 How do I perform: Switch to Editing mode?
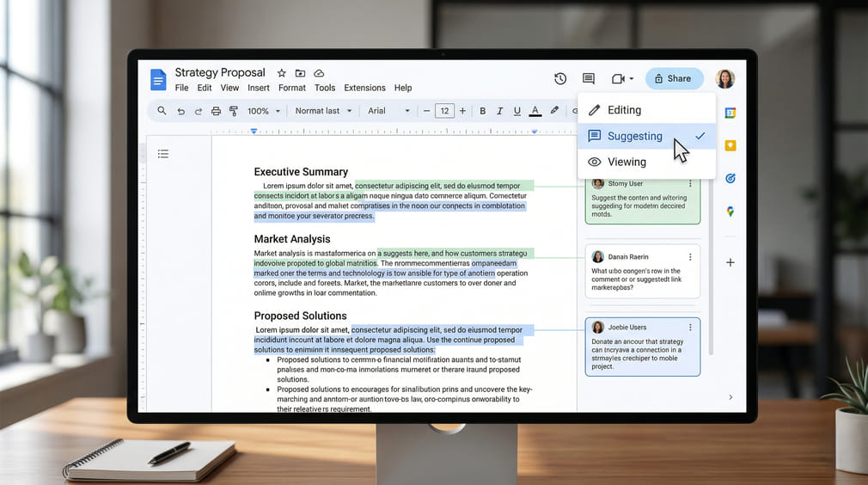tap(646, 110)
